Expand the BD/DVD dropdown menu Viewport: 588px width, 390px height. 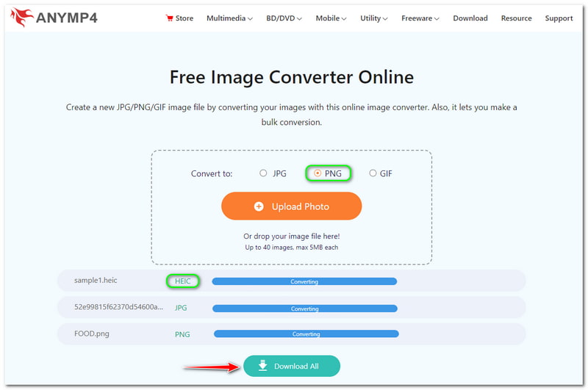[x=284, y=18]
